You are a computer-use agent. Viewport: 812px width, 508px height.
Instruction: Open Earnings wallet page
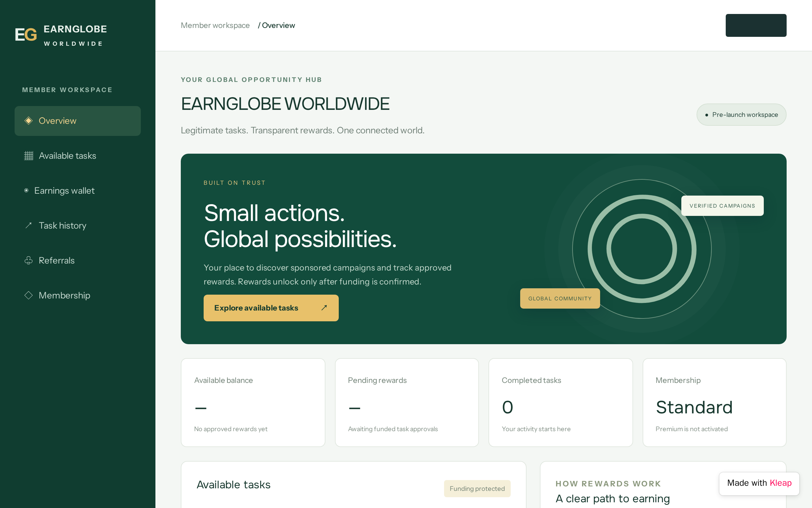[77, 191]
